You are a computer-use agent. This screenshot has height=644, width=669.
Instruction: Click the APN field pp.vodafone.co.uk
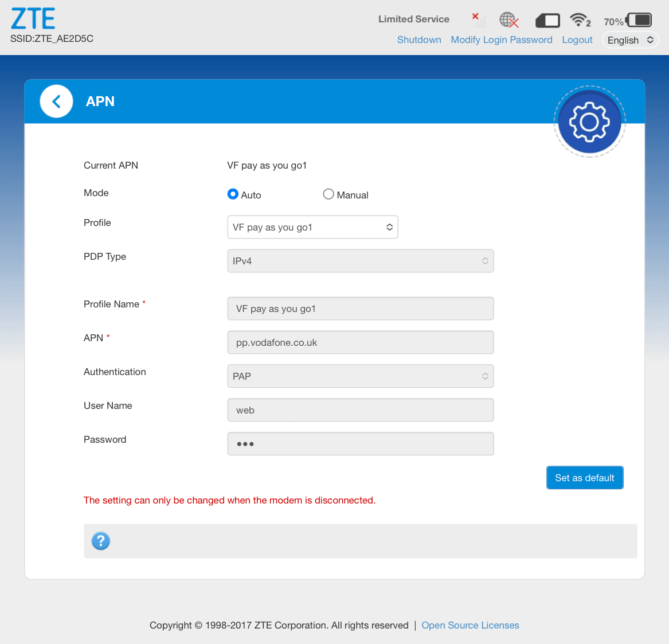(361, 342)
